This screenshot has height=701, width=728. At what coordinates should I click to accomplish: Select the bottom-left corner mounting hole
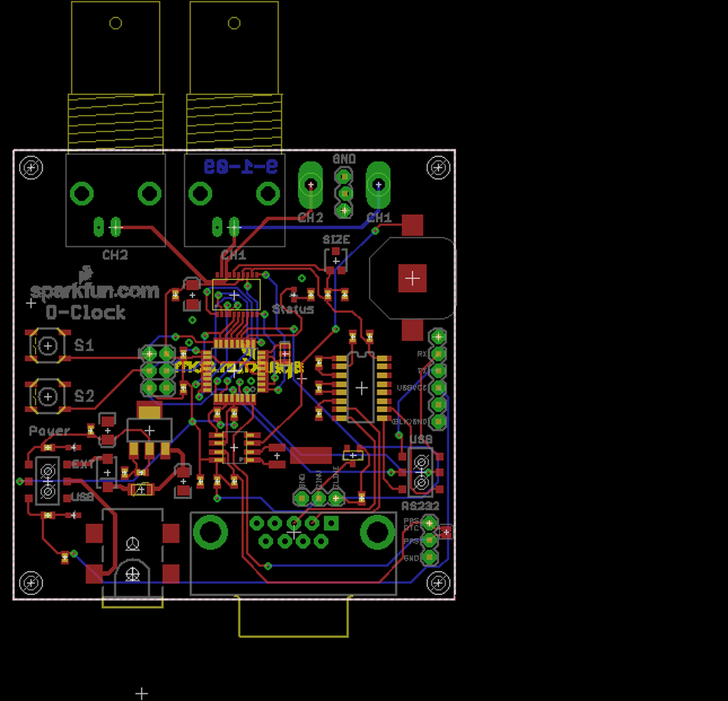pos(31,583)
